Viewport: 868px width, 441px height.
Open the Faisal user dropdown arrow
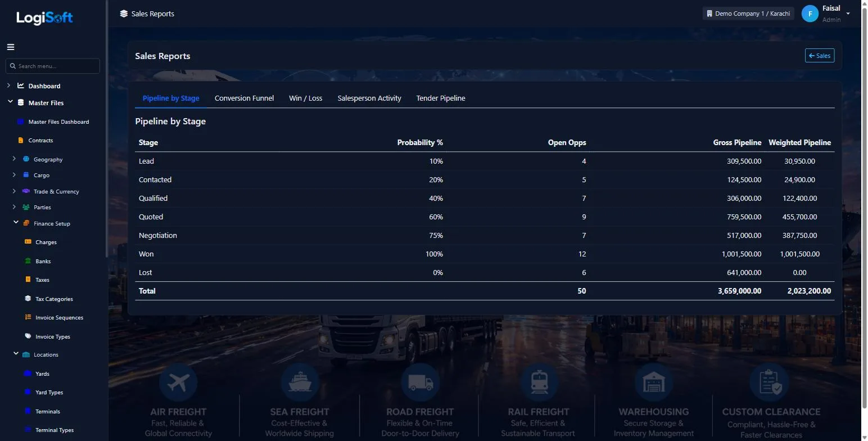coord(848,13)
